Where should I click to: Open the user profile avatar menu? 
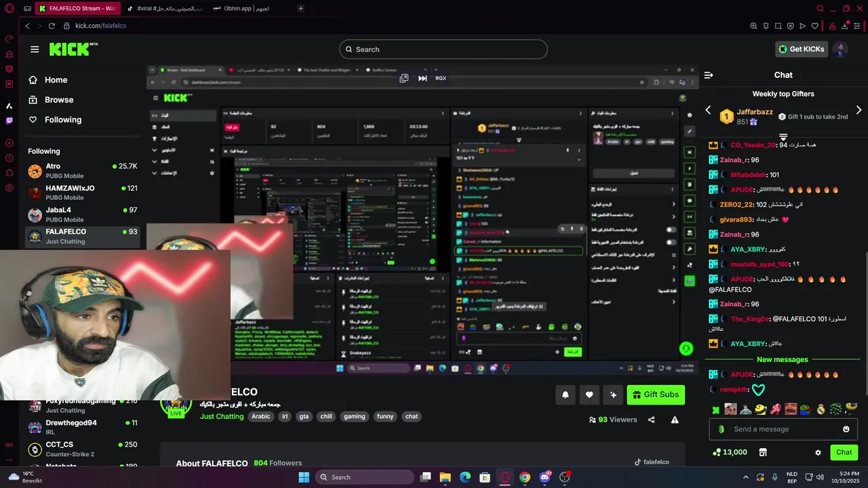(840, 49)
